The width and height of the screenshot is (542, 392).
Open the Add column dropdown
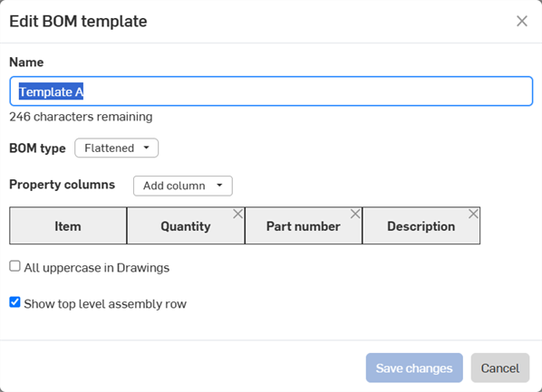(x=183, y=186)
